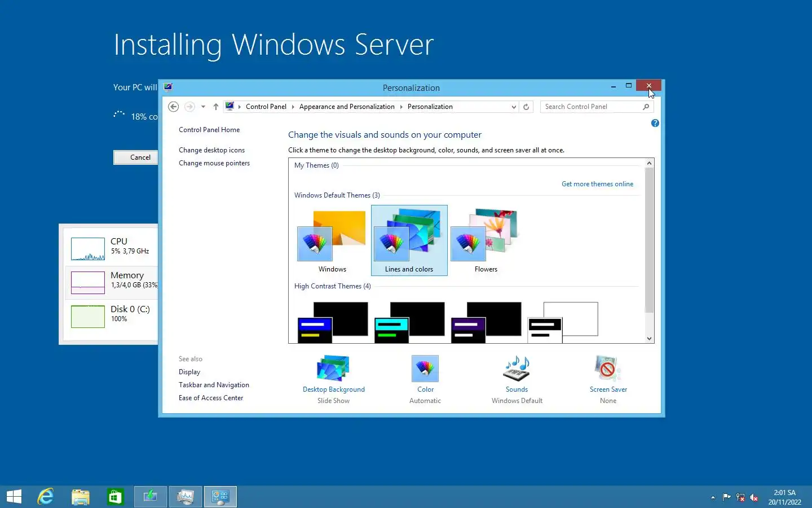Click the theme list scrollbar thumb
812x508 pixels.
pyautogui.click(x=649, y=240)
